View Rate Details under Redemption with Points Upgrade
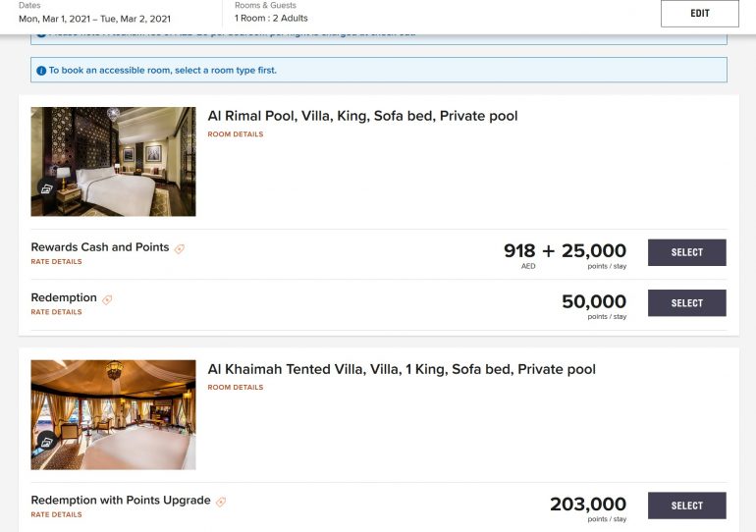 [x=56, y=514]
